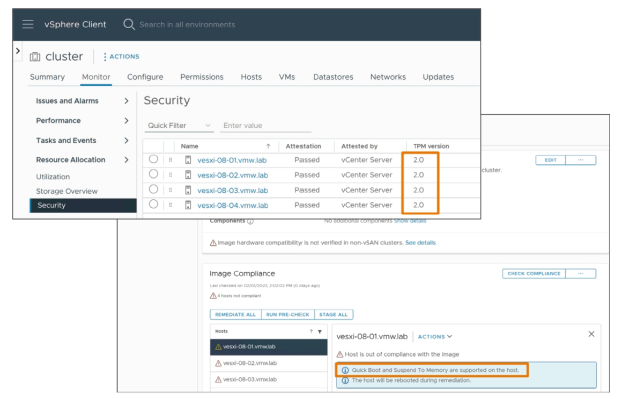621x399 pixels.
Task: Sort by the Name column arrow
Action: coord(268,146)
